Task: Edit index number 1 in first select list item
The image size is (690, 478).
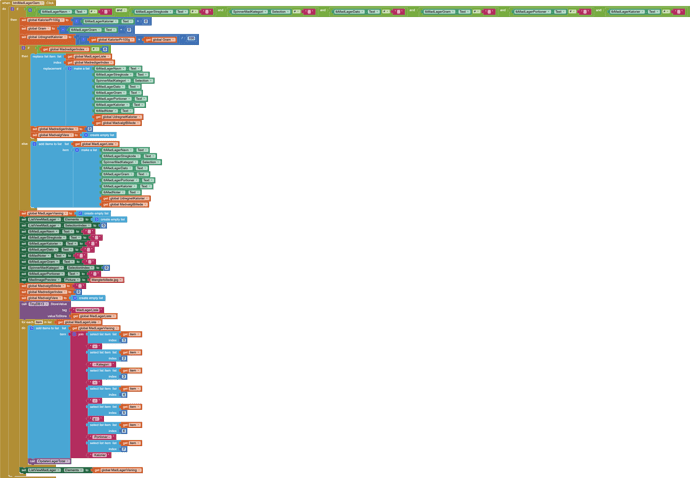Action: pyautogui.click(x=124, y=341)
